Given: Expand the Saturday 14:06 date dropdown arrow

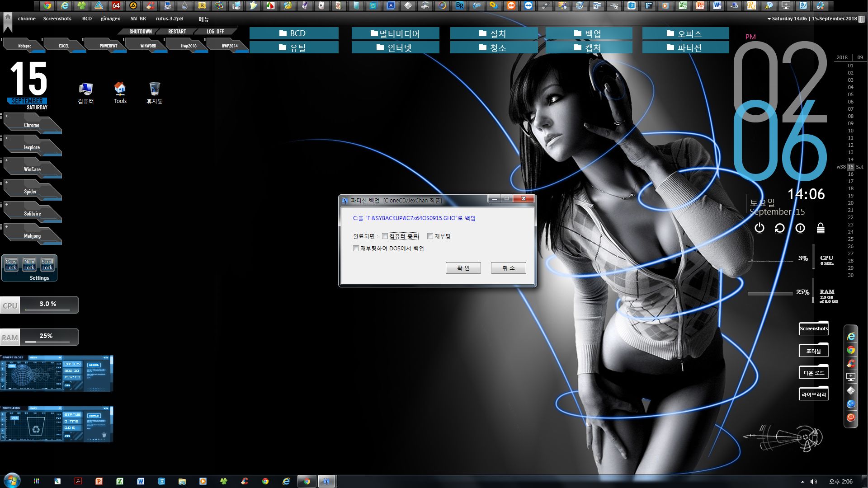Looking at the screenshot, I should tap(769, 19).
